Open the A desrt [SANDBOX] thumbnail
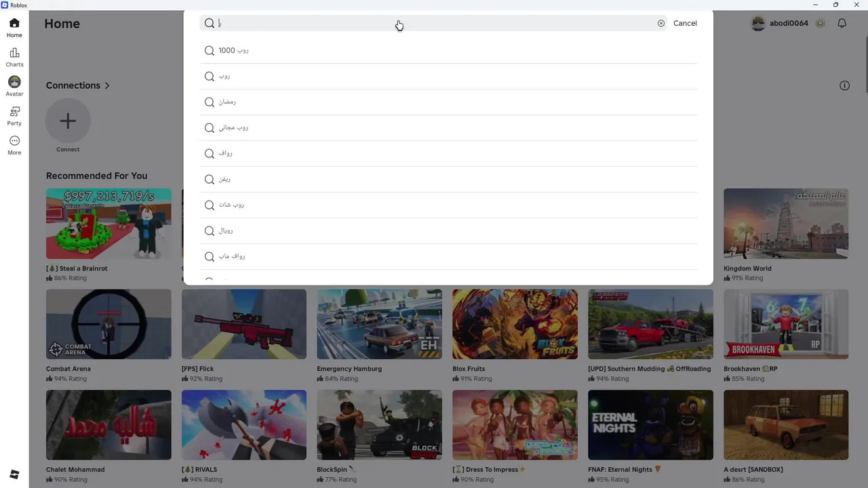Image resolution: width=868 pixels, height=488 pixels. (x=786, y=424)
